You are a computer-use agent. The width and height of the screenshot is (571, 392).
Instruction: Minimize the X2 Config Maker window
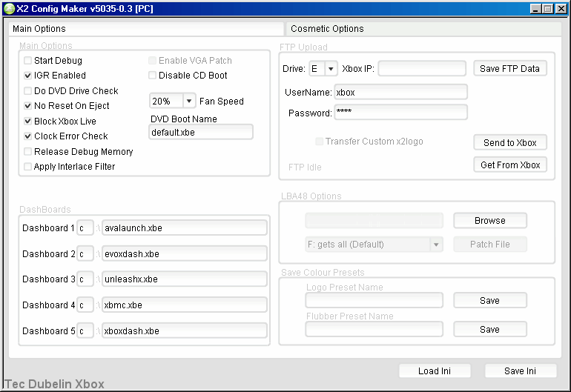pos(535,9)
